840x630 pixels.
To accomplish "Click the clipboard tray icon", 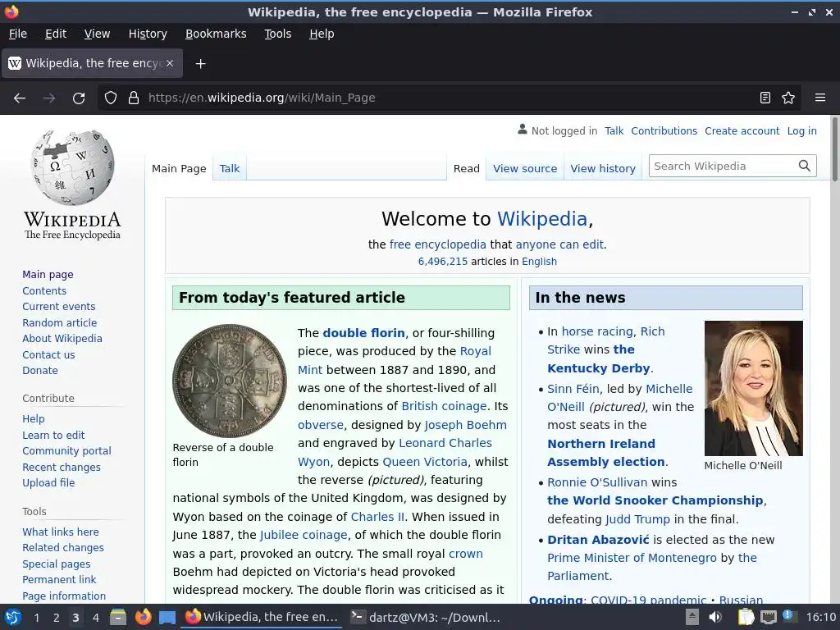I will click(746, 617).
